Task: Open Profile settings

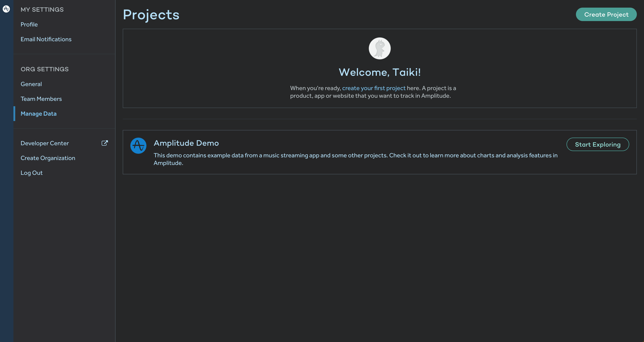Action: point(29,24)
